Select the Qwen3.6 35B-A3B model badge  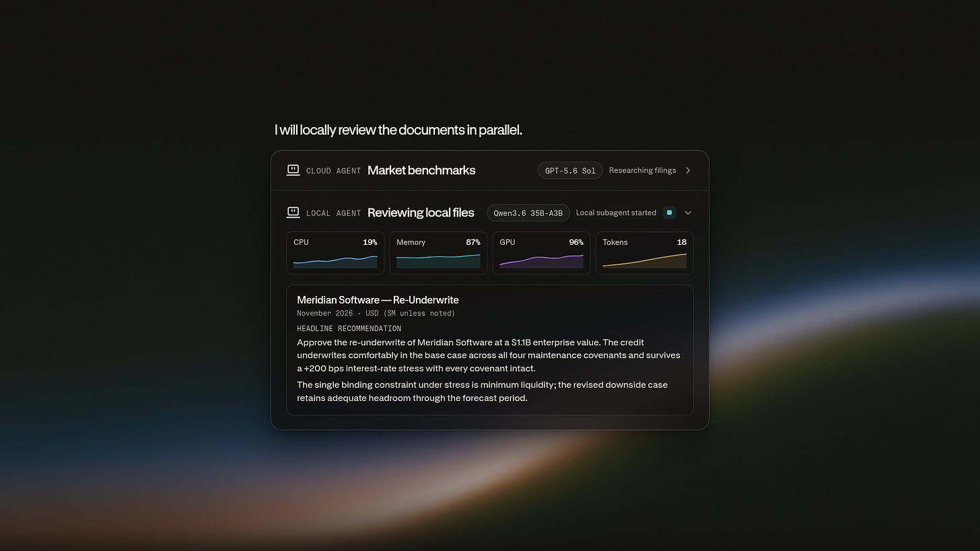(528, 213)
